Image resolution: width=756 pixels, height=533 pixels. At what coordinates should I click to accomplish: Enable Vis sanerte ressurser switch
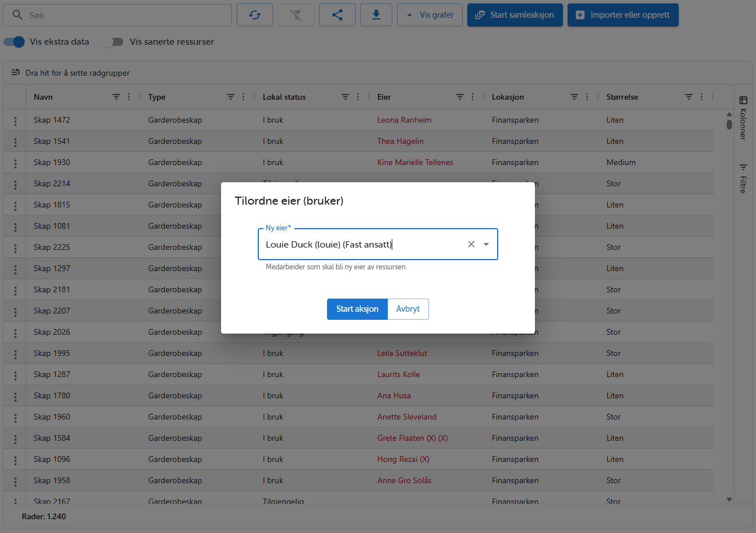tap(113, 42)
